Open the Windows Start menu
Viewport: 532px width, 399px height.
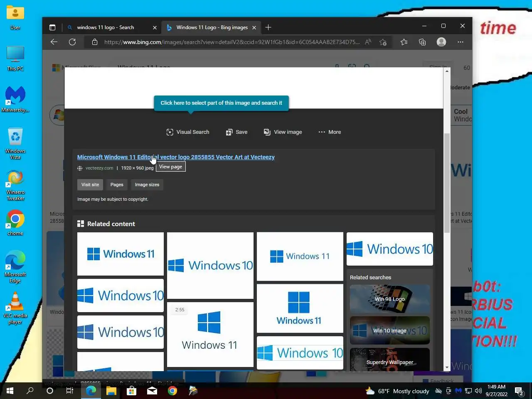tap(10, 391)
